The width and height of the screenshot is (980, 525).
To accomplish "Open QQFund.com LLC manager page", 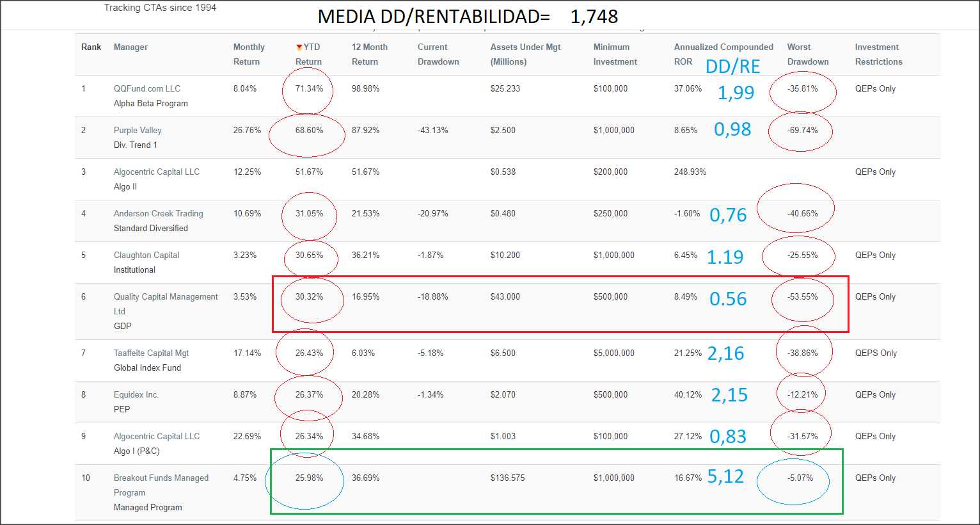I will tap(147, 89).
